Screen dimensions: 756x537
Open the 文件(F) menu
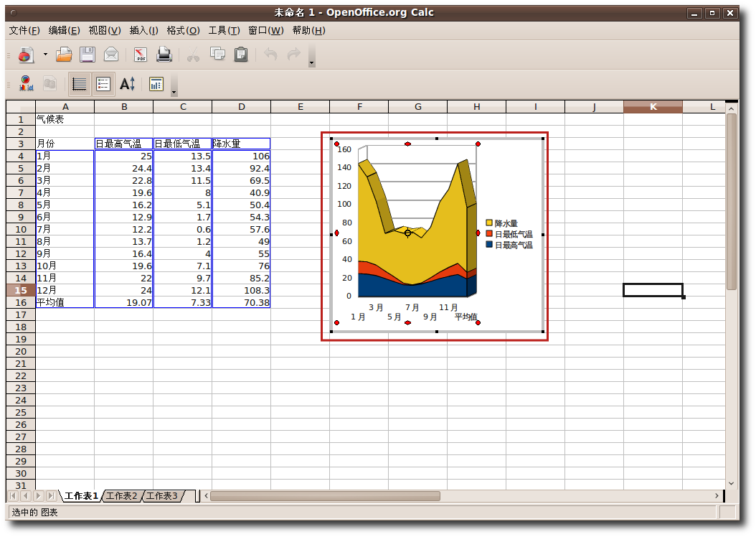[x=24, y=30]
